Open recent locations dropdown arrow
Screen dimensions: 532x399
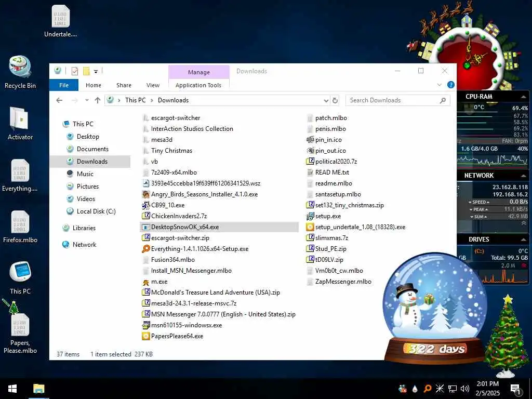[x=87, y=100]
